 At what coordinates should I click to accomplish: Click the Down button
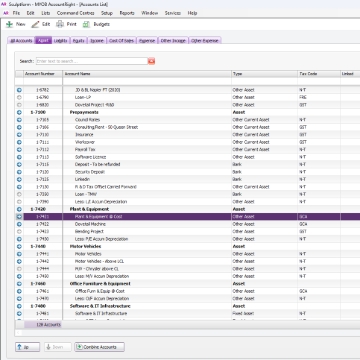coord(58,347)
